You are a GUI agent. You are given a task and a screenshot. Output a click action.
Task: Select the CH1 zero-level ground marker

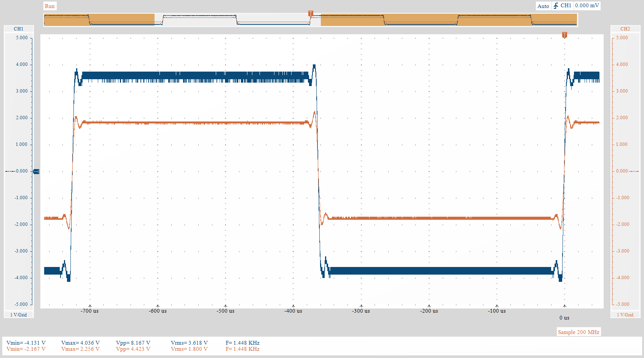(36, 171)
